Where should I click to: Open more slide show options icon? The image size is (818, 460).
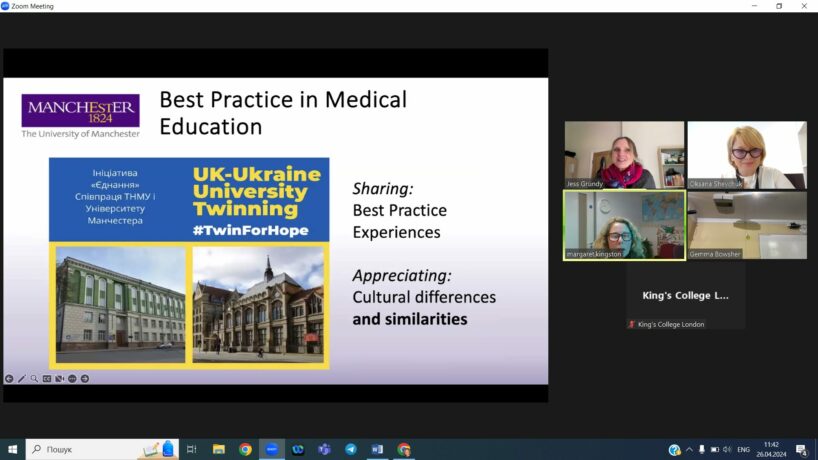click(72, 379)
